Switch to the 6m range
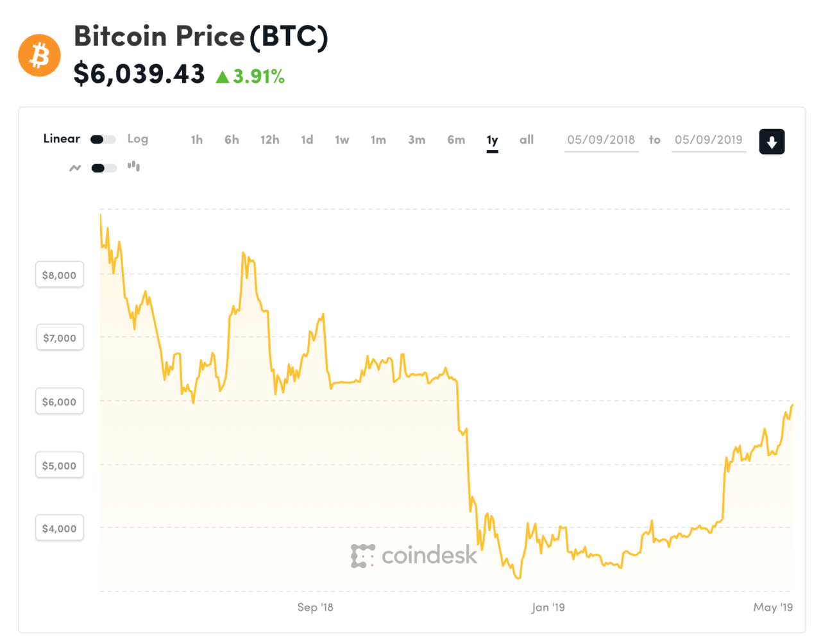 (456, 140)
